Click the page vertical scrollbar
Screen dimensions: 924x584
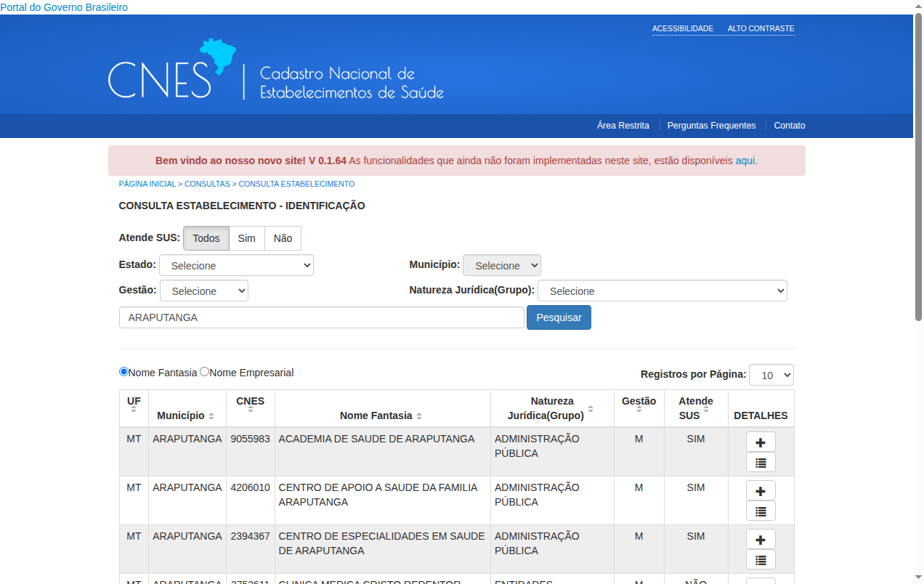(918, 167)
